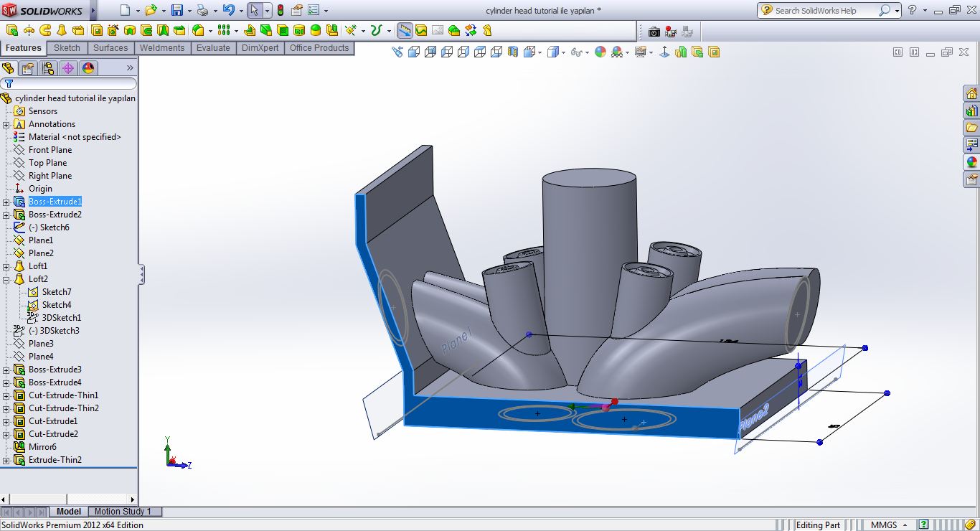Screen dimensions: 980x531
Task: Select Sketch7 in the feature tree
Action: [x=57, y=292]
